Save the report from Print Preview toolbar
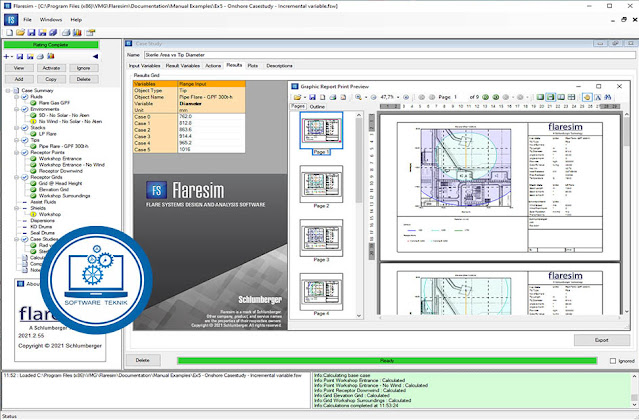 click(x=312, y=97)
